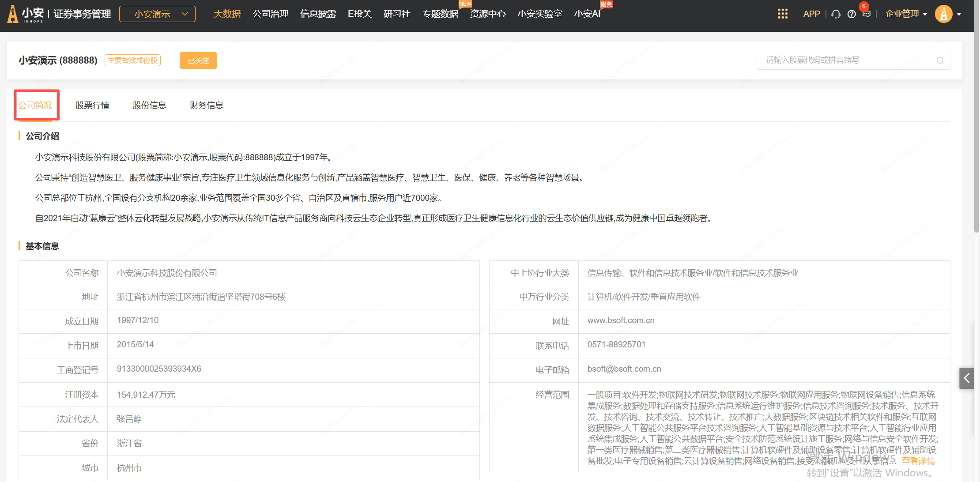Toggle the 已关注 follow button
The height and width of the screenshot is (482, 980).
pyautogui.click(x=198, y=60)
